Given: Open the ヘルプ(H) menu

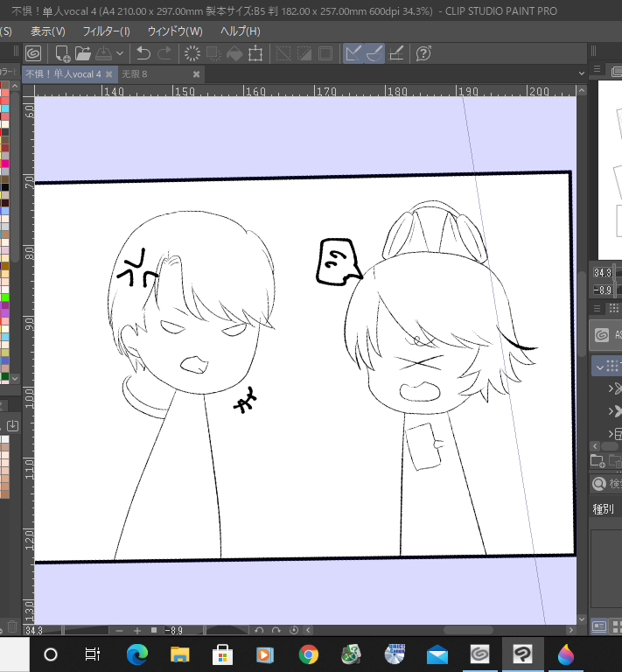Looking at the screenshot, I should click(x=241, y=31).
